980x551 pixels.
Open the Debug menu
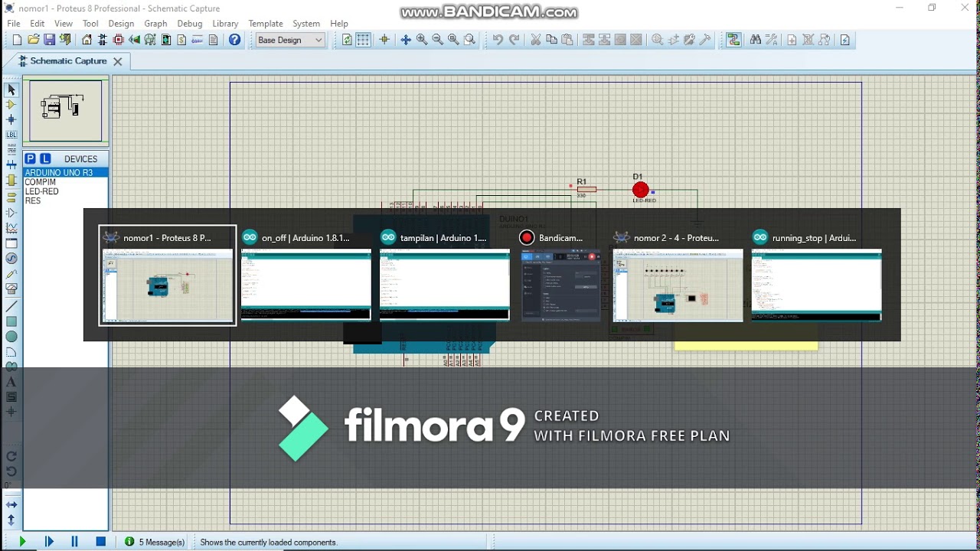pyautogui.click(x=190, y=24)
